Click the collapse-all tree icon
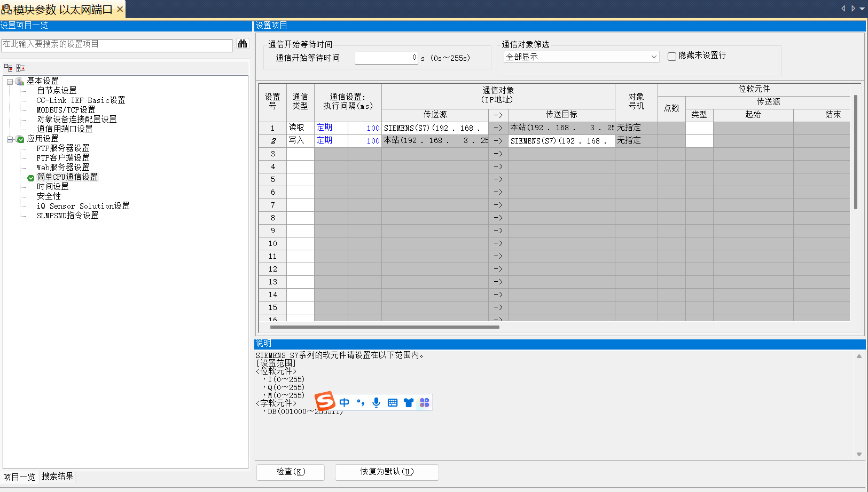The height and width of the screenshot is (492, 868). tap(20, 68)
